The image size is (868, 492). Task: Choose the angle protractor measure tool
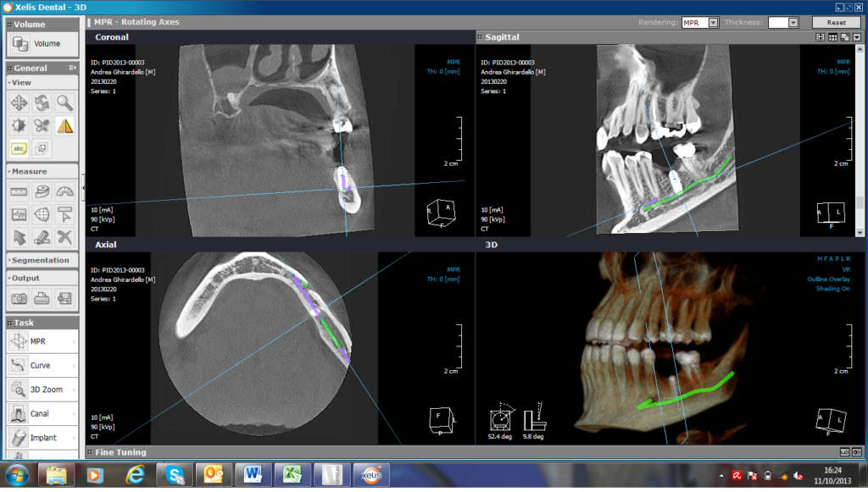click(64, 191)
